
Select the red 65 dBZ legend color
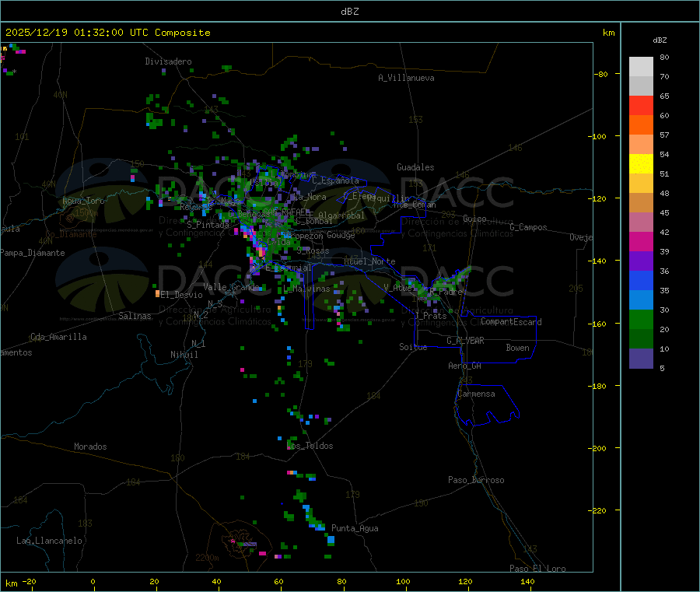641,105
